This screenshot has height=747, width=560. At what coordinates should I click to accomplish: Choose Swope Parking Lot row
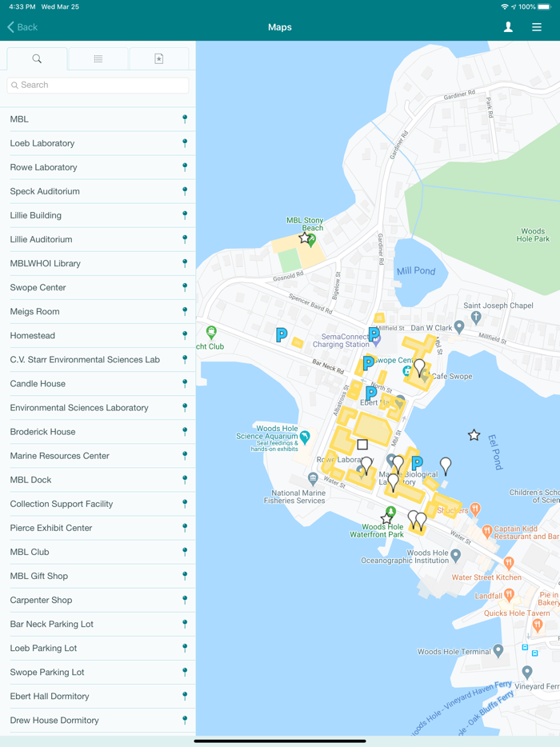(x=98, y=672)
